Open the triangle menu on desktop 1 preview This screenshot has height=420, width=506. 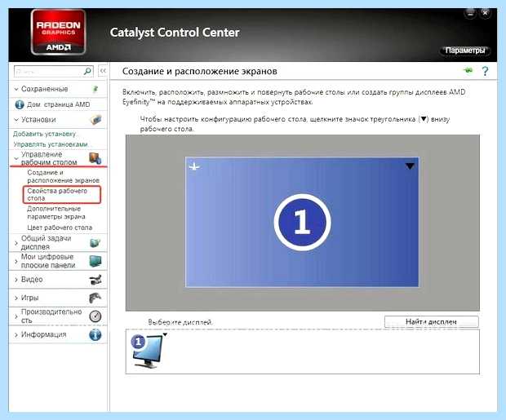410,166
